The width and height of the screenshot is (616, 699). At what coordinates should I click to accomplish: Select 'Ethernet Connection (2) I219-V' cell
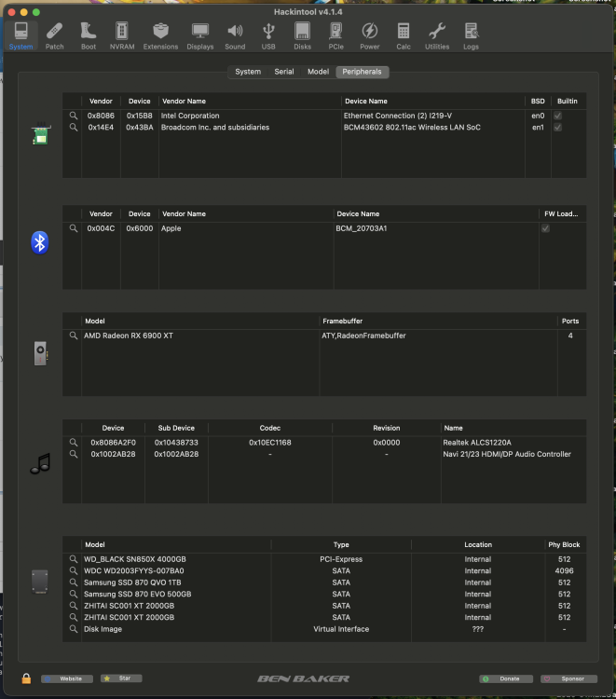click(398, 116)
